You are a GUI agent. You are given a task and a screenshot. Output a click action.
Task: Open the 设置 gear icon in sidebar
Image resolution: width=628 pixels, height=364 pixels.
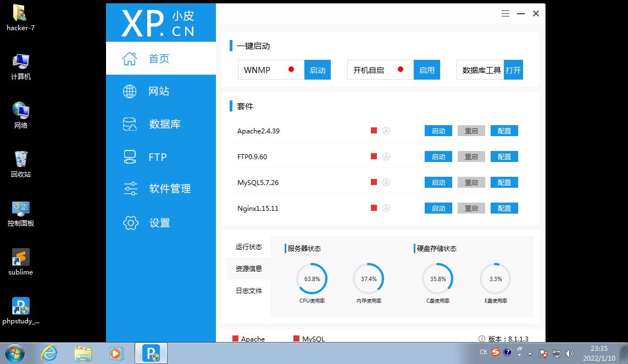pyautogui.click(x=131, y=223)
